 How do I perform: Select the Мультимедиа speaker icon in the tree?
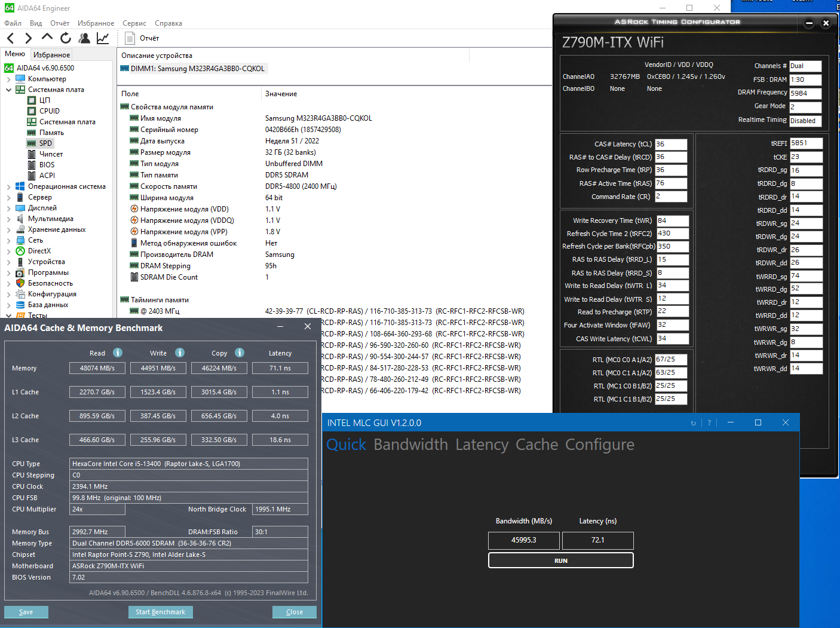20,219
